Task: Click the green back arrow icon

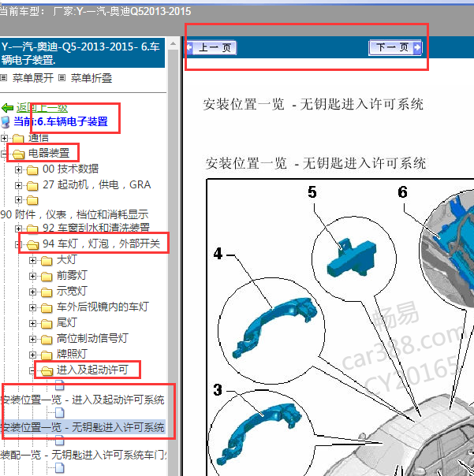Action: coord(7,108)
